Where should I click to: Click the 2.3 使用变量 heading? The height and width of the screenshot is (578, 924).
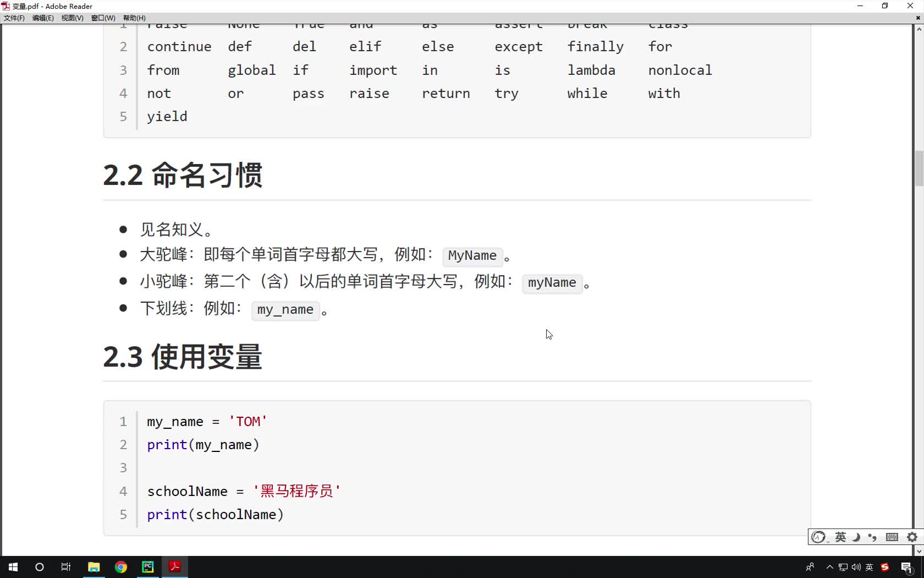tap(183, 356)
